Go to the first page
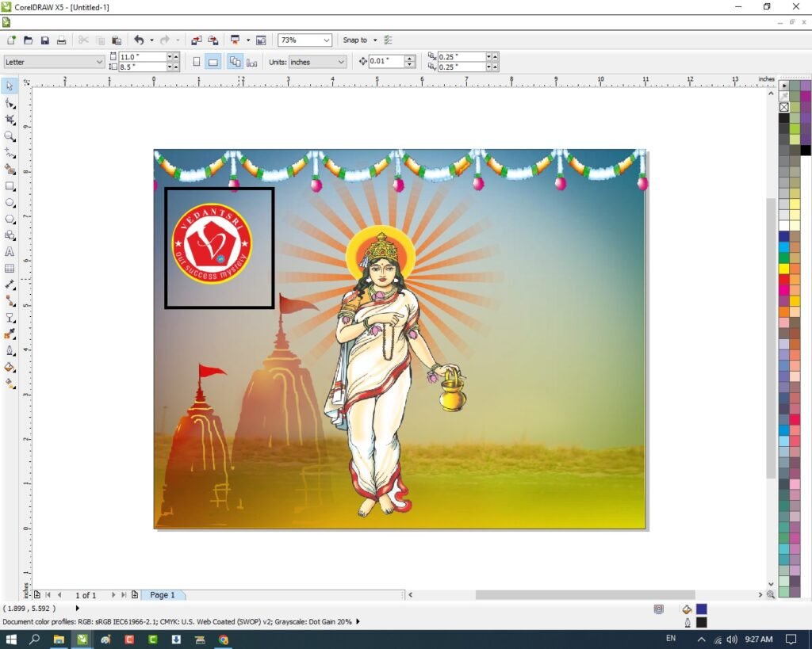The width and height of the screenshot is (812, 649). coord(48,595)
